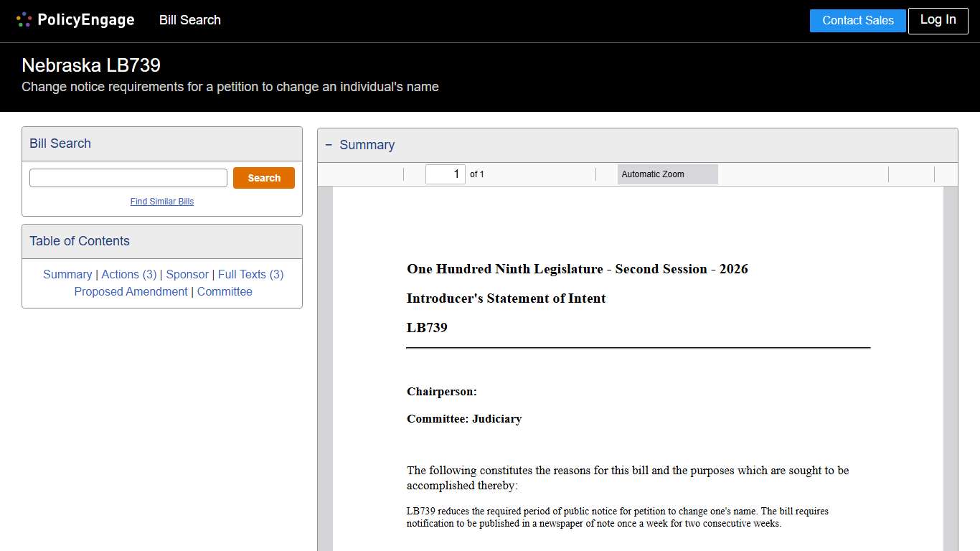Open the Sponsor link

pyautogui.click(x=187, y=274)
